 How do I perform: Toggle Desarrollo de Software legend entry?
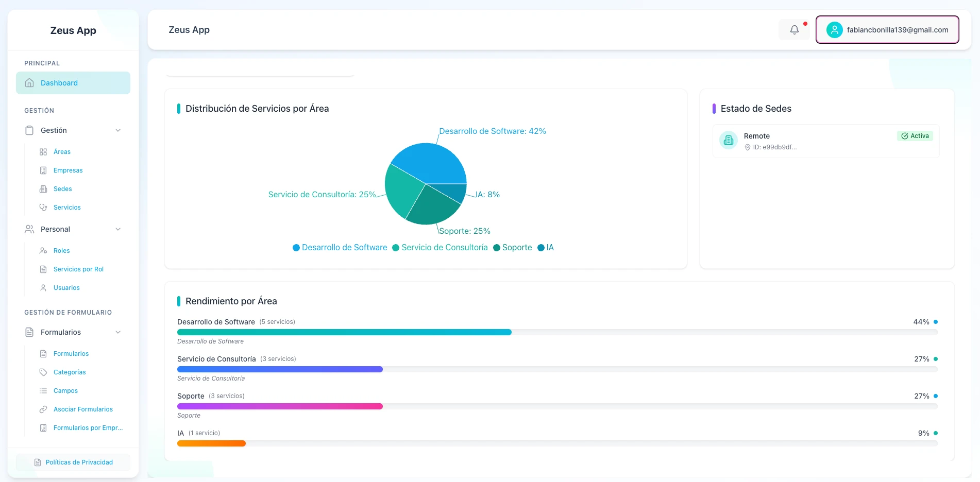pos(340,248)
